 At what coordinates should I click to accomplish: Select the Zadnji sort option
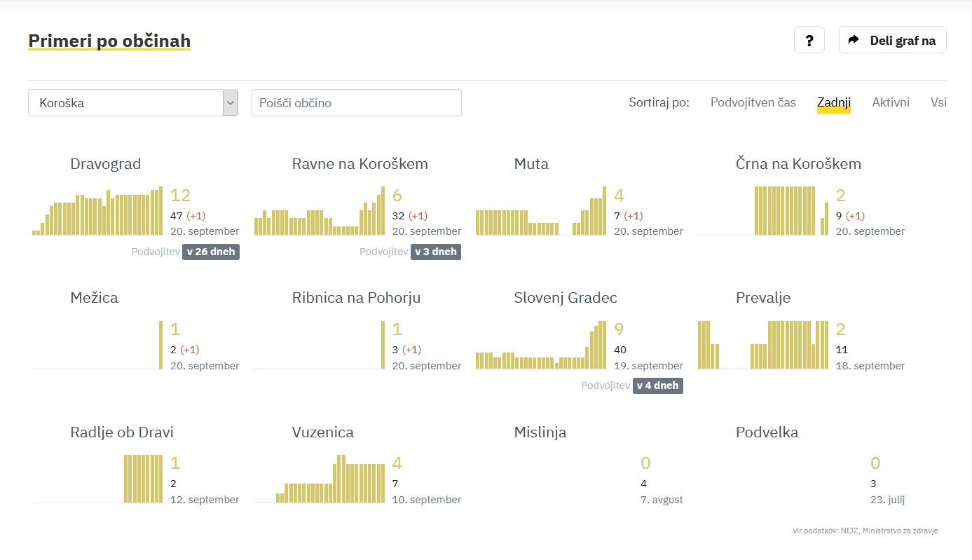coord(833,102)
